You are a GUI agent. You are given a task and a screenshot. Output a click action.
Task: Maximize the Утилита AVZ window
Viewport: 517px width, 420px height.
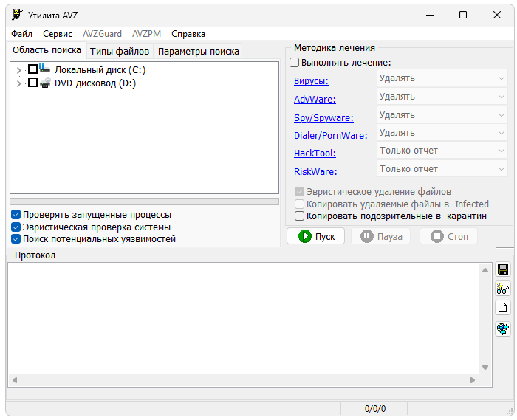point(463,16)
